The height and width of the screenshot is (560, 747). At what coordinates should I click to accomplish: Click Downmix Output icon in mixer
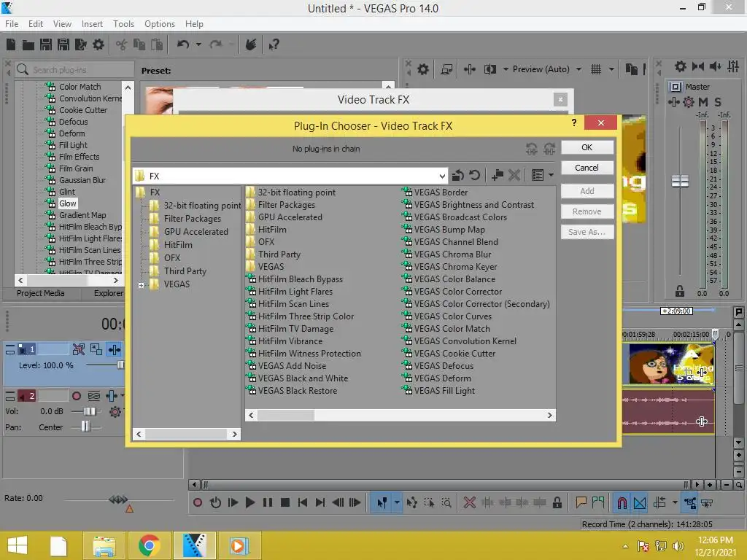pyautogui.click(x=698, y=66)
